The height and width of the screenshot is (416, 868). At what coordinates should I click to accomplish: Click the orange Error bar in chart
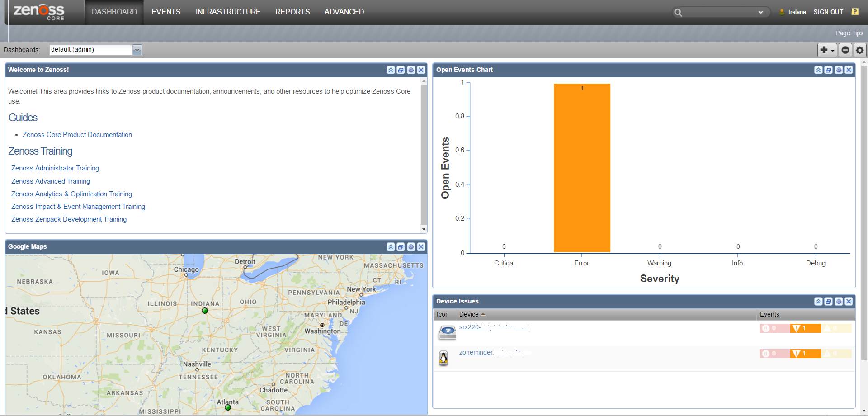tap(582, 168)
